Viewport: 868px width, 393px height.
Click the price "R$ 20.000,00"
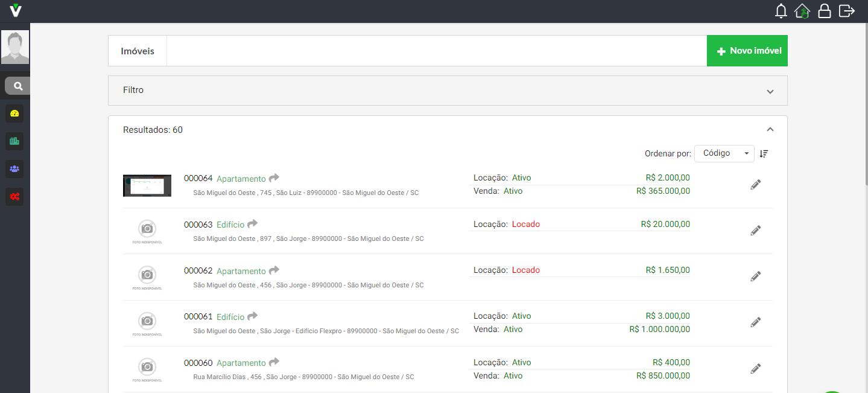[665, 224]
